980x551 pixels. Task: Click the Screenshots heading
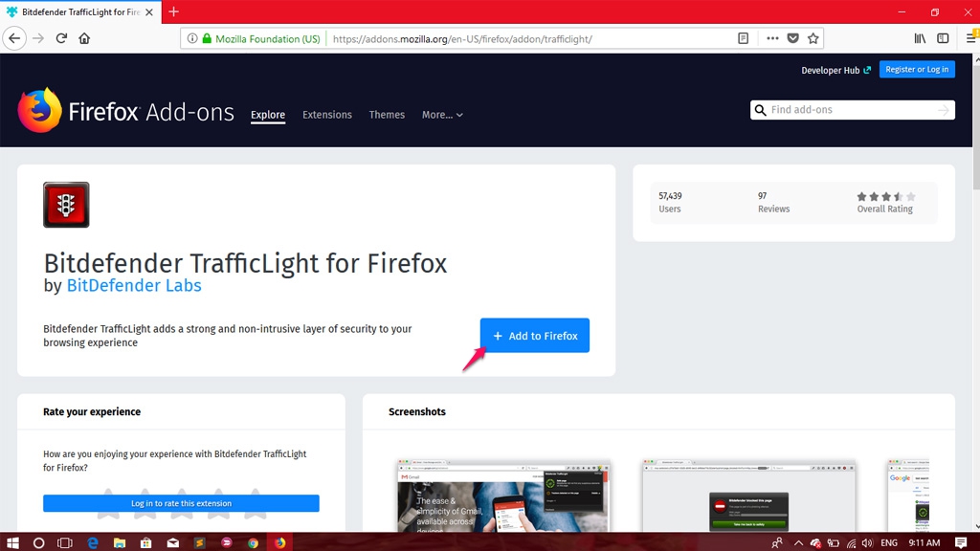tap(417, 411)
